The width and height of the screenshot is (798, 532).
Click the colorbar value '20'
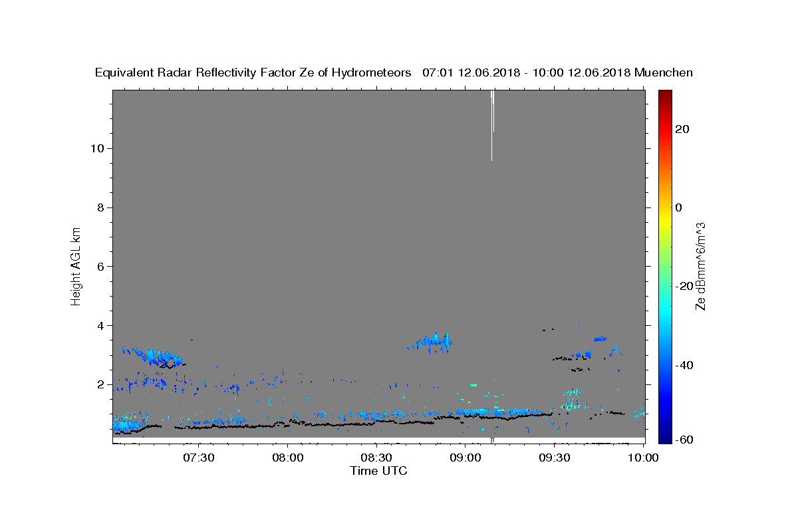point(682,129)
